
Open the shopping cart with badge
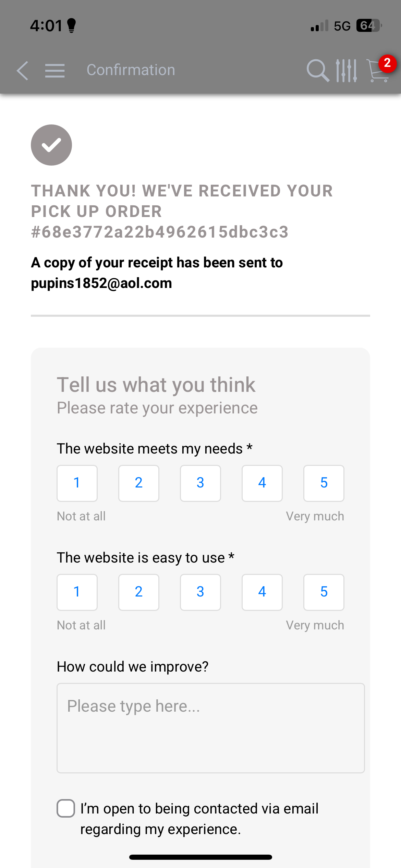pos(379,70)
